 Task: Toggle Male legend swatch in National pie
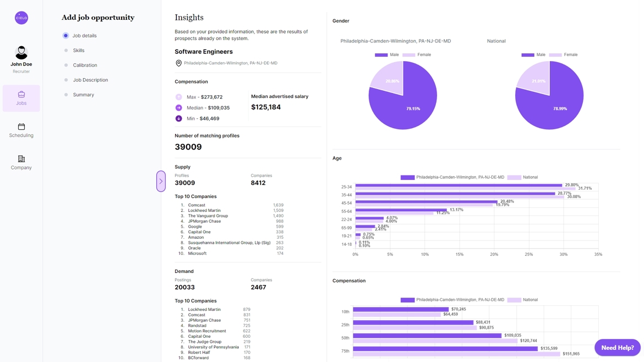[x=527, y=55]
